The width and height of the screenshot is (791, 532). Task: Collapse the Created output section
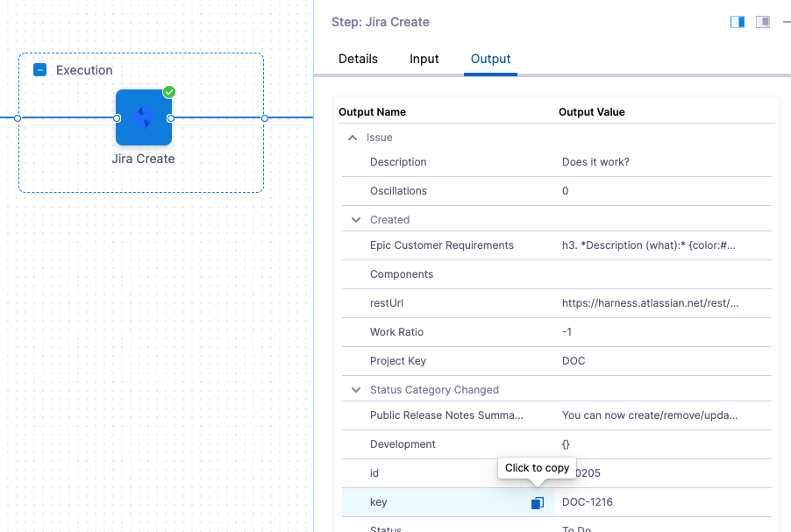(x=356, y=220)
